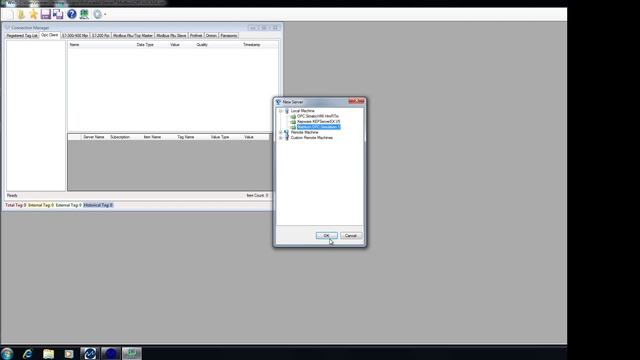The image size is (640, 360).
Task: Click the External Tag status label
Action: [69, 205]
